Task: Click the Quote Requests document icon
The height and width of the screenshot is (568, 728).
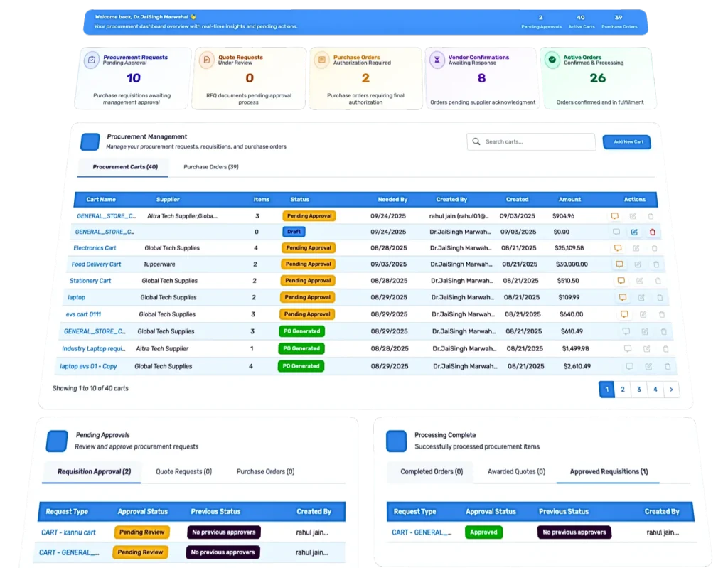Action: (x=207, y=60)
